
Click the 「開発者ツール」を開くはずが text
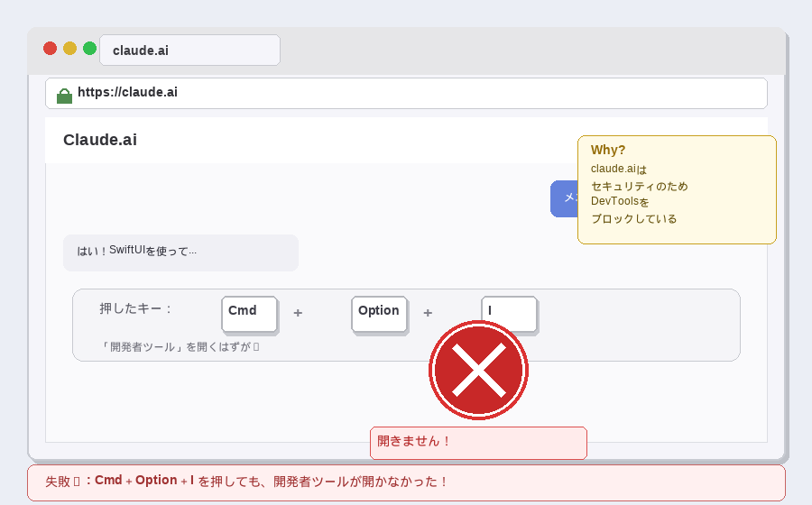[180, 346]
